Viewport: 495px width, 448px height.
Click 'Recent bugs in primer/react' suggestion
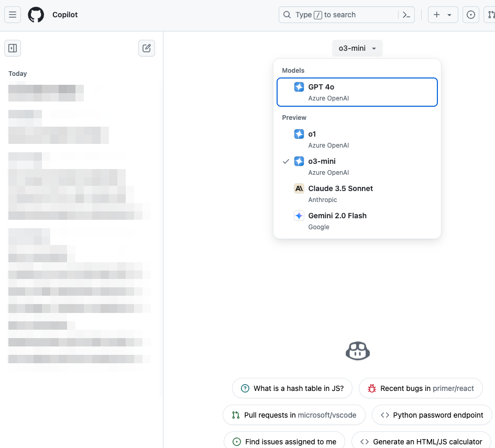coord(421,388)
